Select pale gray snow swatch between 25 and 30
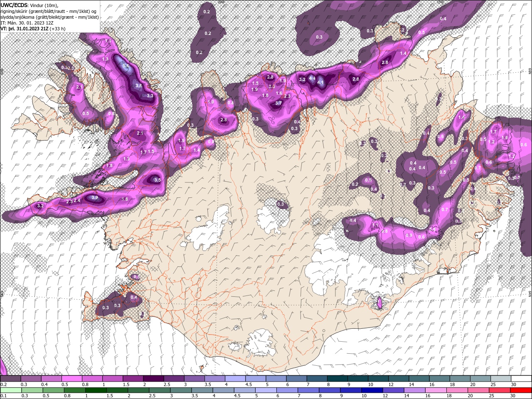 [501, 378]
